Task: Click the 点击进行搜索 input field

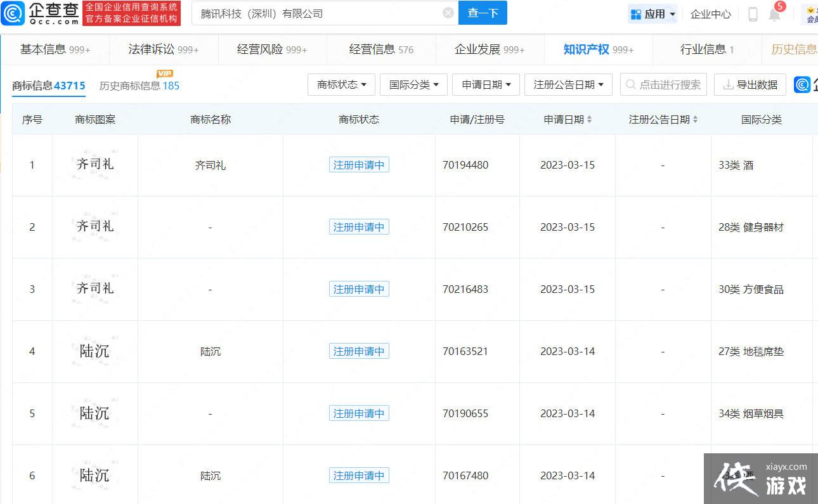Action: click(x=663, y=85)
